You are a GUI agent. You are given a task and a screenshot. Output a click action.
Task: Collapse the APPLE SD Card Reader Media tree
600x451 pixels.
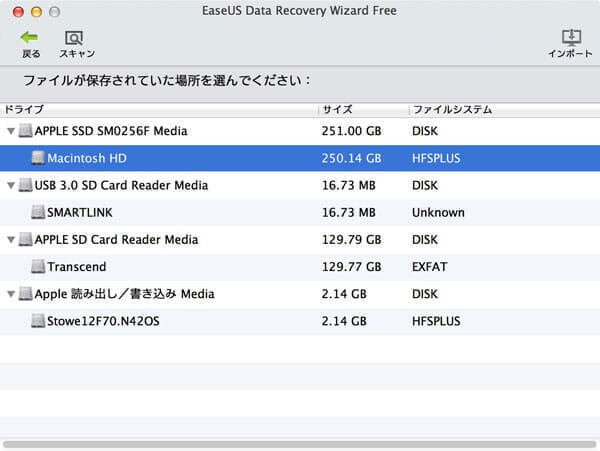click(x=11, y=240)
